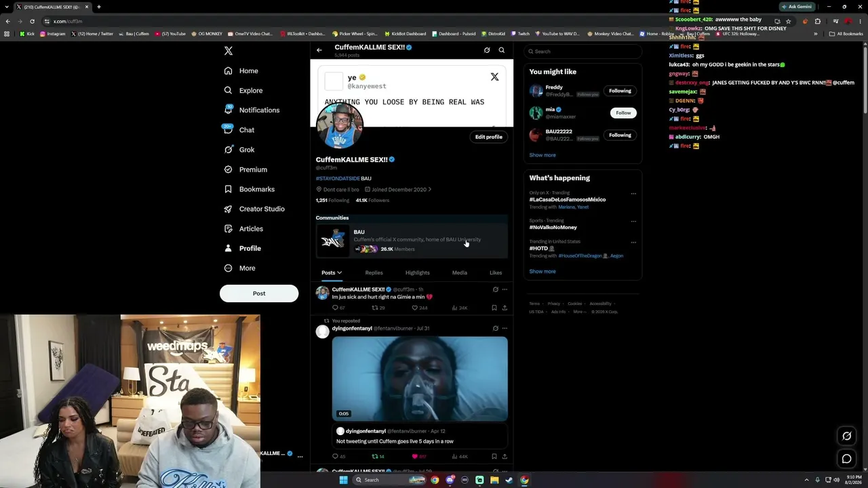Follow mia from You might like
The height and width of the screenshot is (488, 868).
point(623,113)
